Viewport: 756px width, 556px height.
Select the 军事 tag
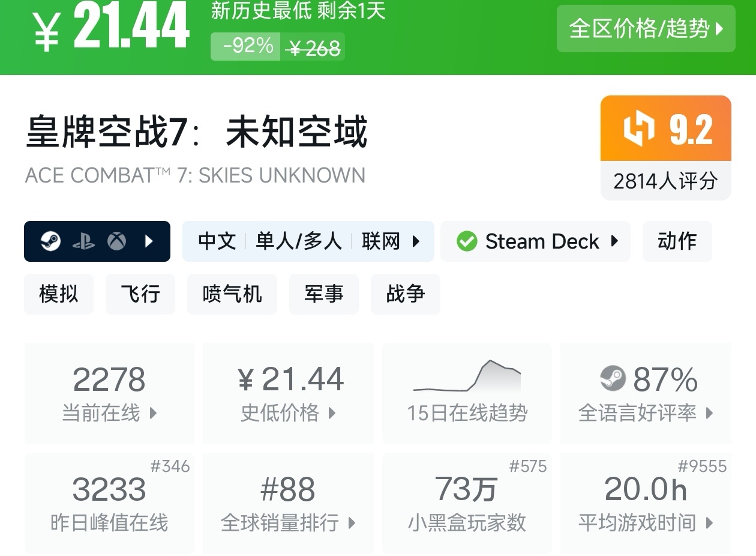point(324,294)
